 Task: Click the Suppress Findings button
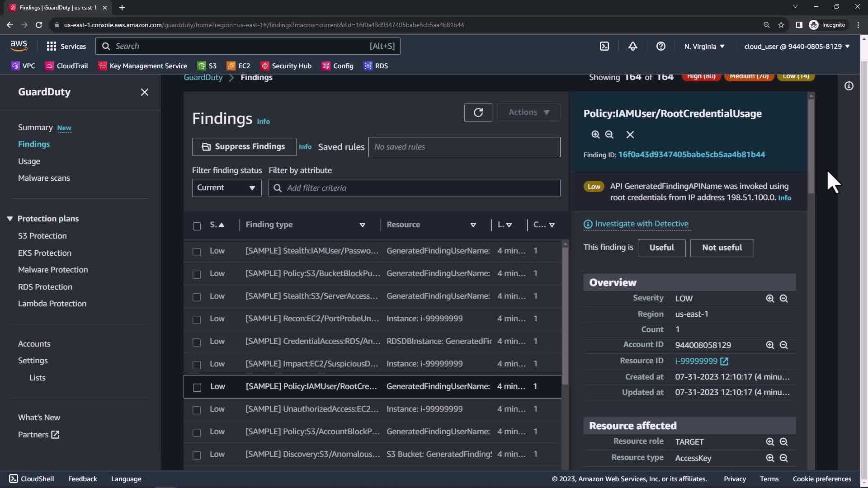(244, 147)
